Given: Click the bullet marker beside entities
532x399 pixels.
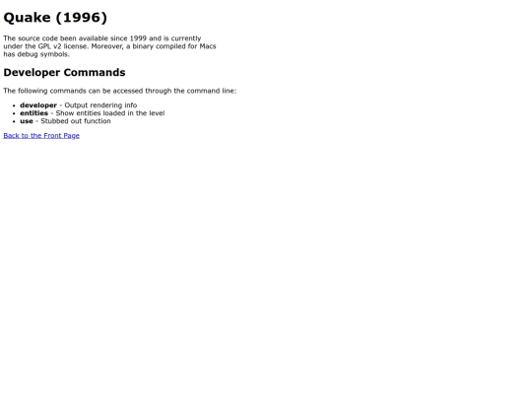Looking at the screenshot, I should [14, 113].
